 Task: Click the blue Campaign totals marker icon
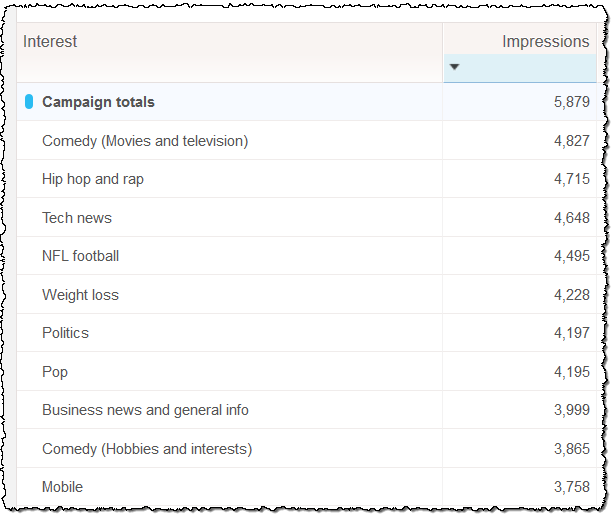click(29, 102)
